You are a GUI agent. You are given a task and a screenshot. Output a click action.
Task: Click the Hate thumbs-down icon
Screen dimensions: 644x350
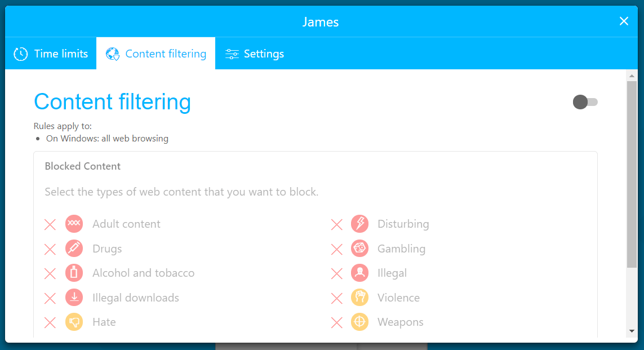coord(74,322)
